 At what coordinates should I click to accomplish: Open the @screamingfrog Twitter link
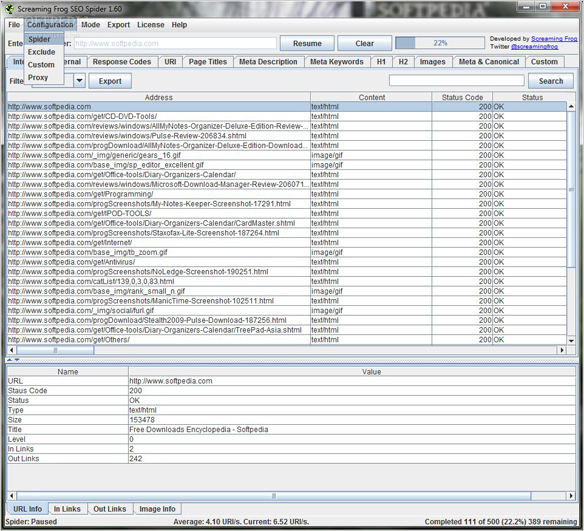(534, 47)
